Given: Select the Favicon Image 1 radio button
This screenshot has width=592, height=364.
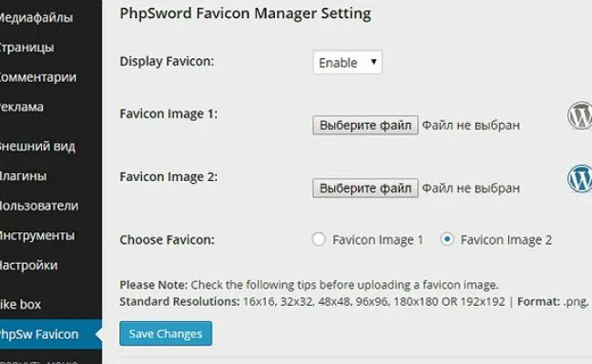Looking at the screenshot, I should pyautogui.click(x=319, y=239).
